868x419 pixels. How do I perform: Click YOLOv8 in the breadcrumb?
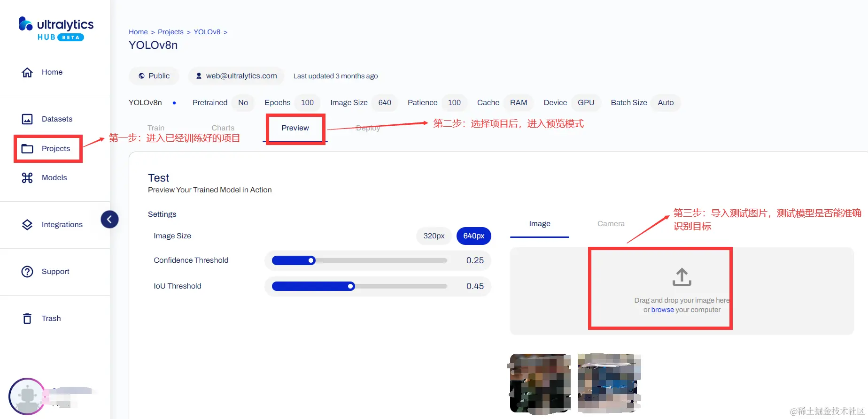pos(207,32)
